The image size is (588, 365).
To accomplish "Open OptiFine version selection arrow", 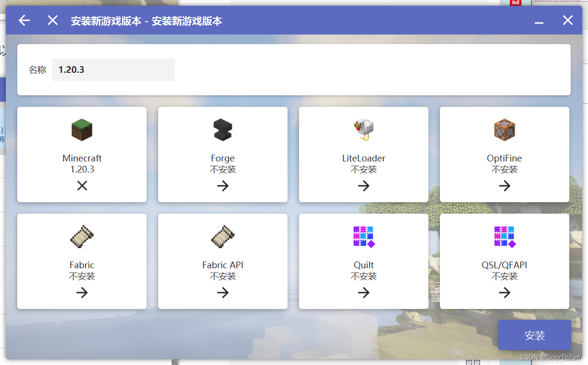I will tap(505, 186).
